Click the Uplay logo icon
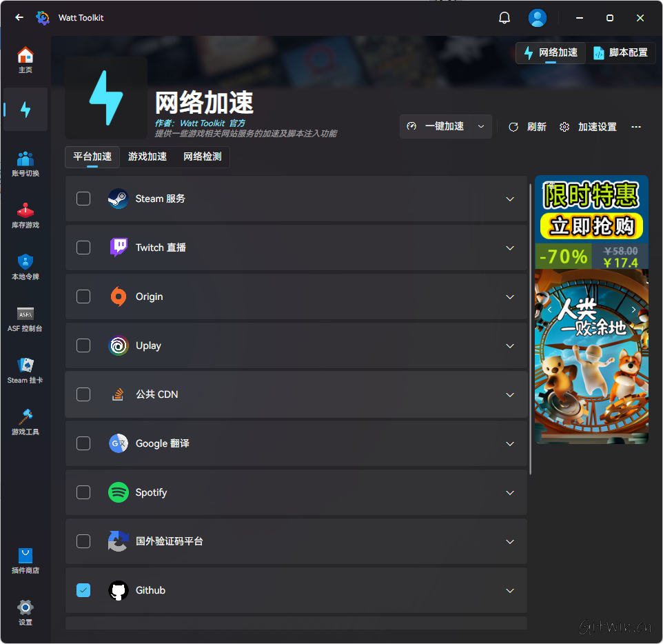Screen dimensions: 663x644 coord(119,345)
